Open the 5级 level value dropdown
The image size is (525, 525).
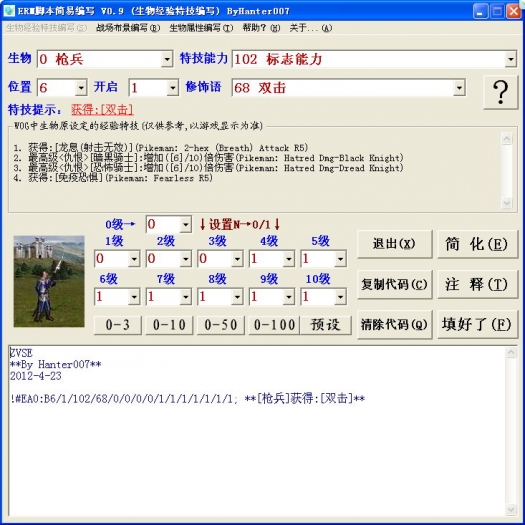coord(340,259)
